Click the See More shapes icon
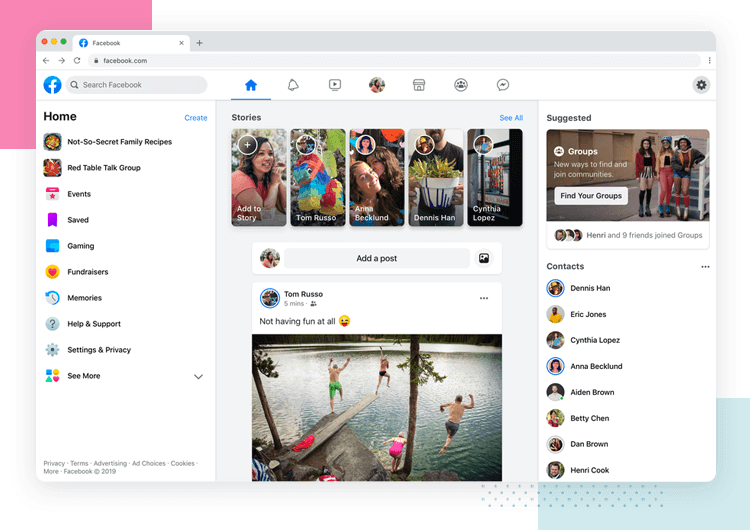The width and height of the screenshot is (750, 530). click(53, 376)
